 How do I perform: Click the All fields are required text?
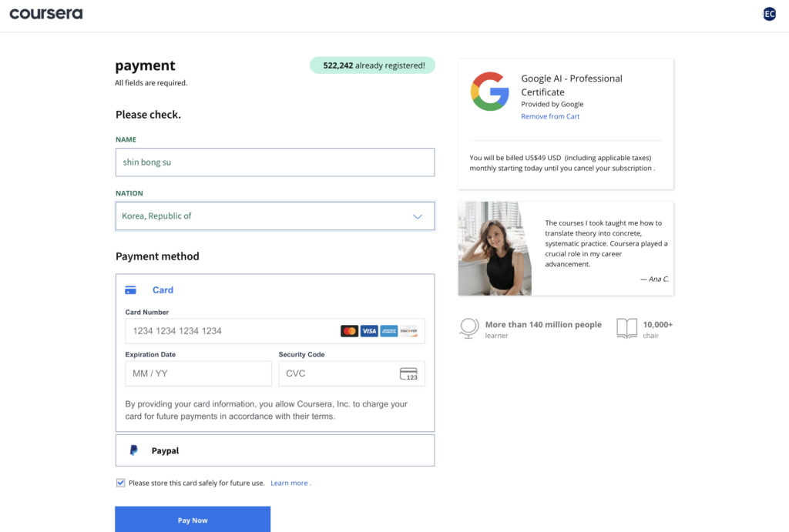(x=151, y=82)
